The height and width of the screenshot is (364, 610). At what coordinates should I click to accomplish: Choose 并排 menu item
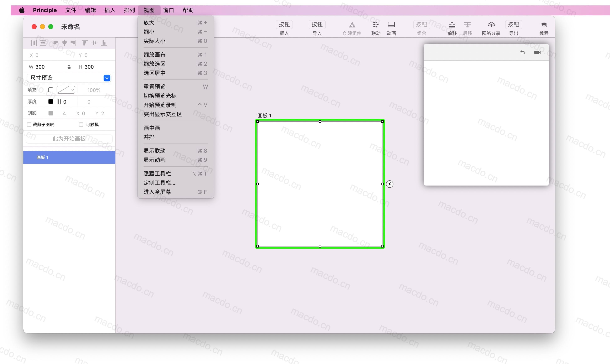[x=176, y=137]
